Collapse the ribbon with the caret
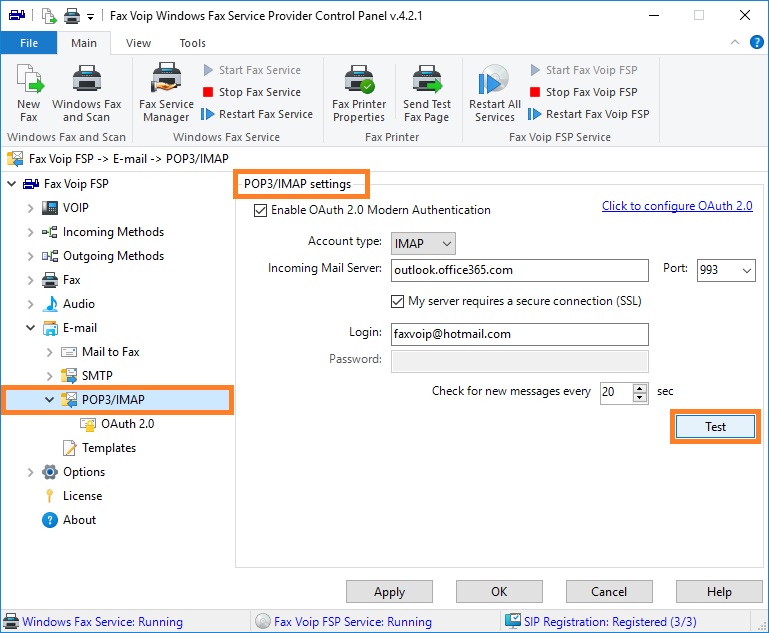769x633 pixels. point(735,42)
